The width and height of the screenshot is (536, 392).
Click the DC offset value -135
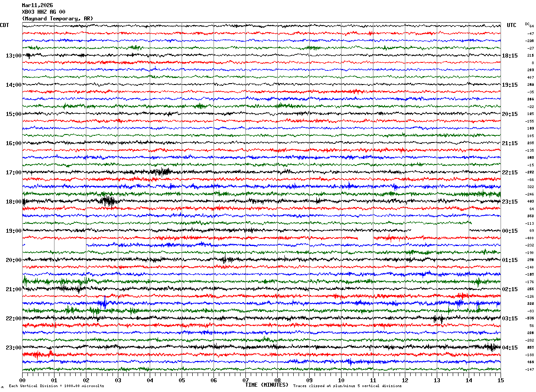[530, 150]
